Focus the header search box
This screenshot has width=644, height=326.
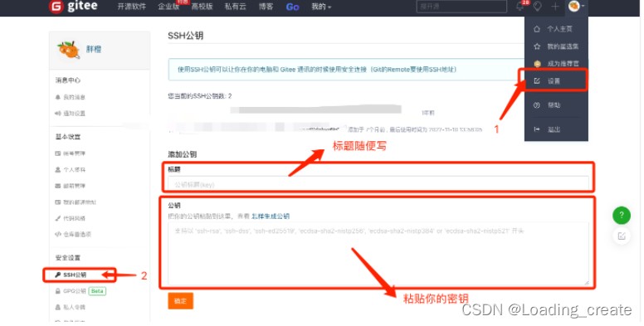click(461, 6)
